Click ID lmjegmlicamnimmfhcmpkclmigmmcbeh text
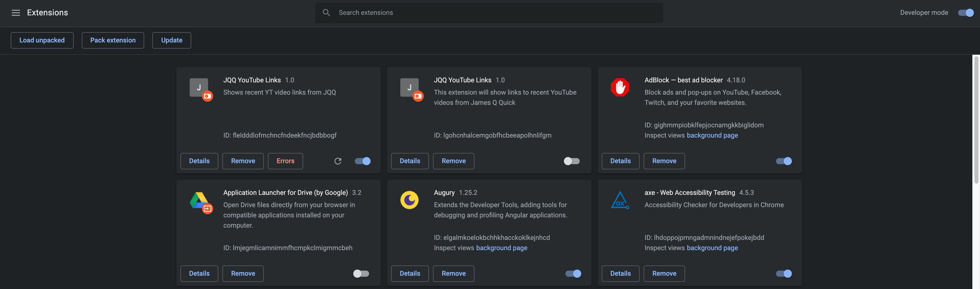 [288, 248]
